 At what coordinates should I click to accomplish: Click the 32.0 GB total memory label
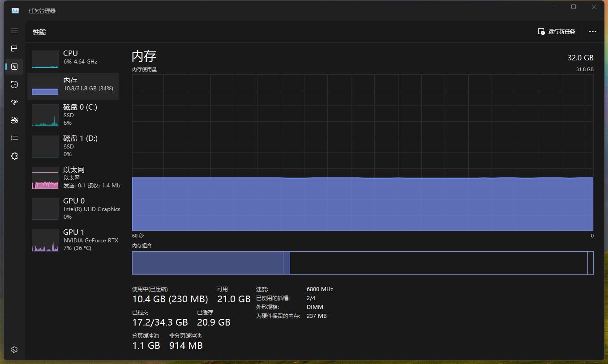pos(581,58)
